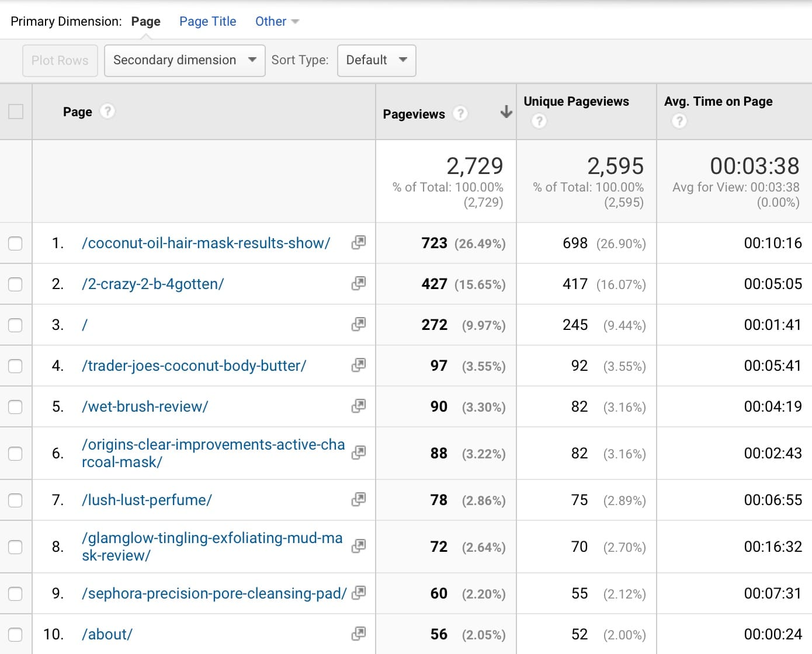Image resolution: width=812 pixels, height=654 pixels.
Task: Sort by the Pageviews column header
Action: pyautogui.click(x=414, y=114)
